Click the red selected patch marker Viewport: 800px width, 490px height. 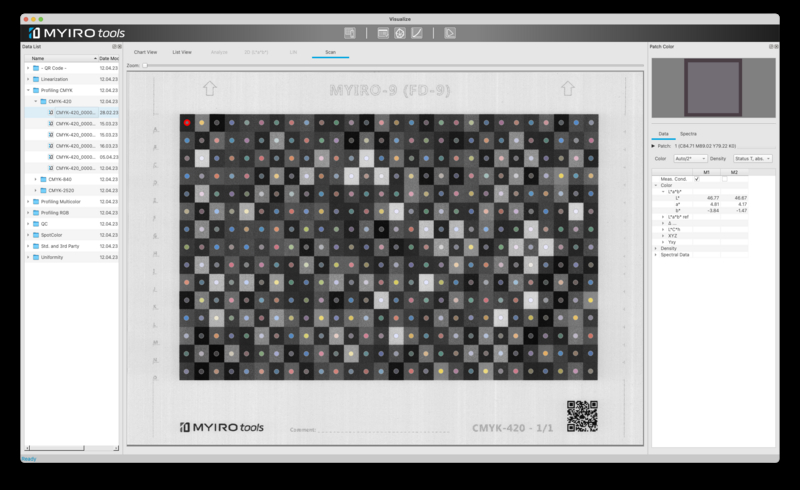point(187,122)
